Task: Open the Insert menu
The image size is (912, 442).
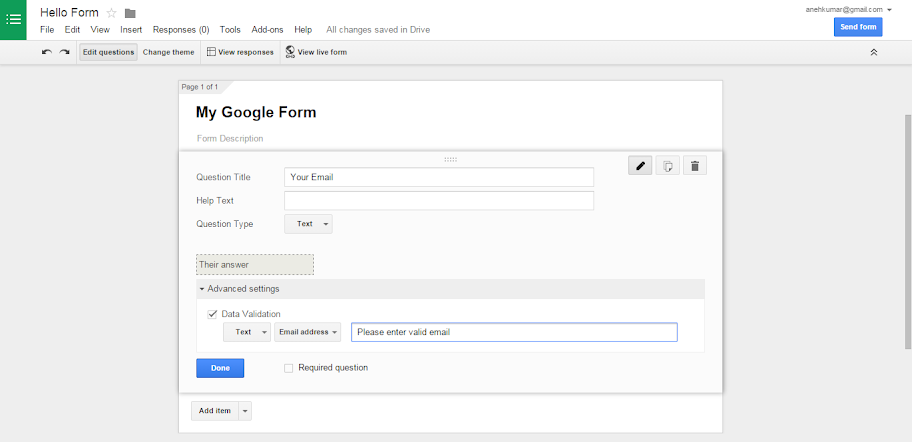Action: pyautogui.click(x=131, y=30)
